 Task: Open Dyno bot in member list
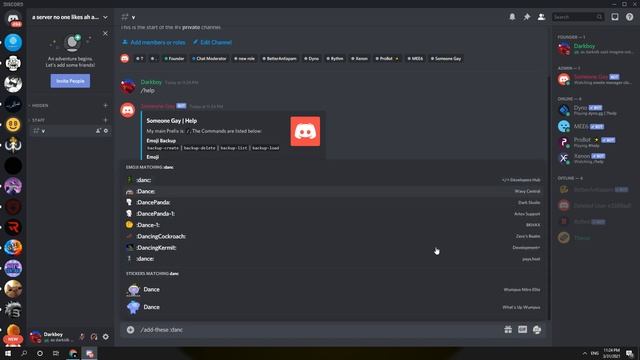tap(594, 110)
